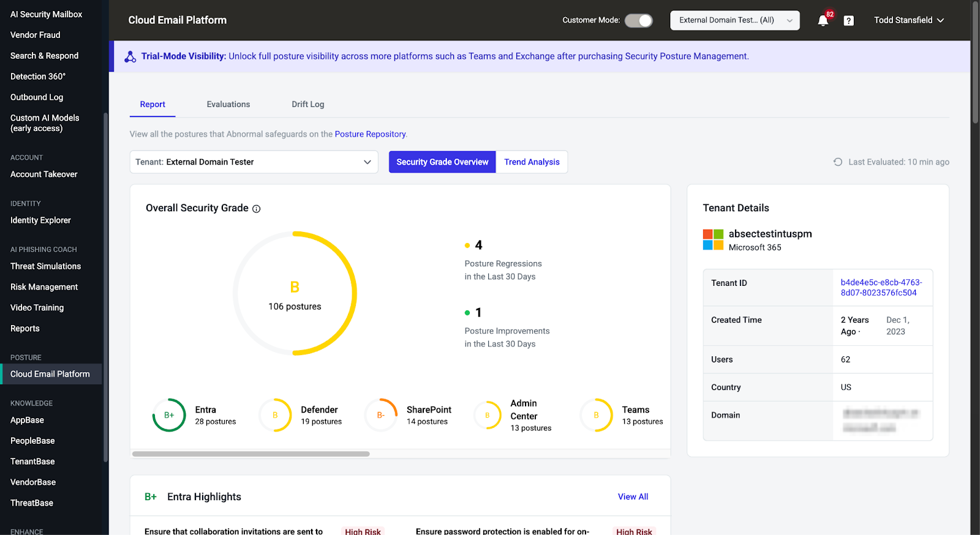The width and height of the screenshot is (980, 535).
Task: Select the Security Grade Overview view
Action: point(442,162)
